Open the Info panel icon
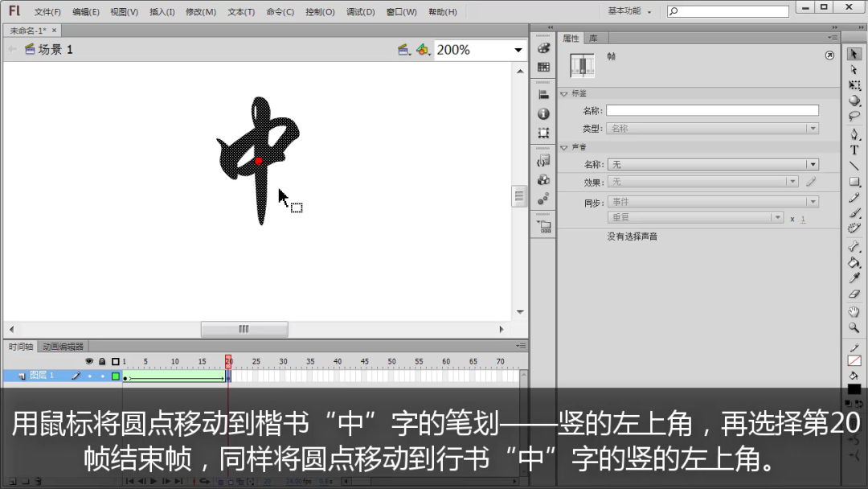 pyautogui.click(x=543, y=114)
